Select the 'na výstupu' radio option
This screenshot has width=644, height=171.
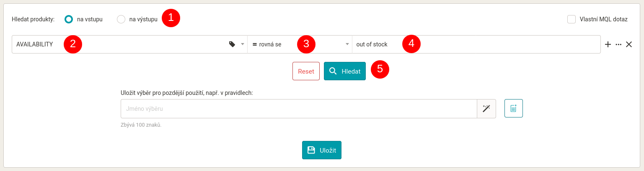pyautogui.click(x=121, y=19)
